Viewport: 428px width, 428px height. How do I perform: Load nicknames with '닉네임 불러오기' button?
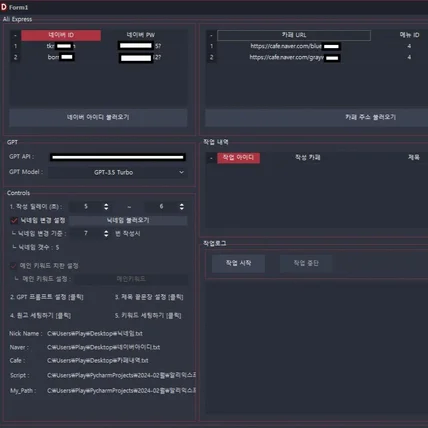pos(128,220)
